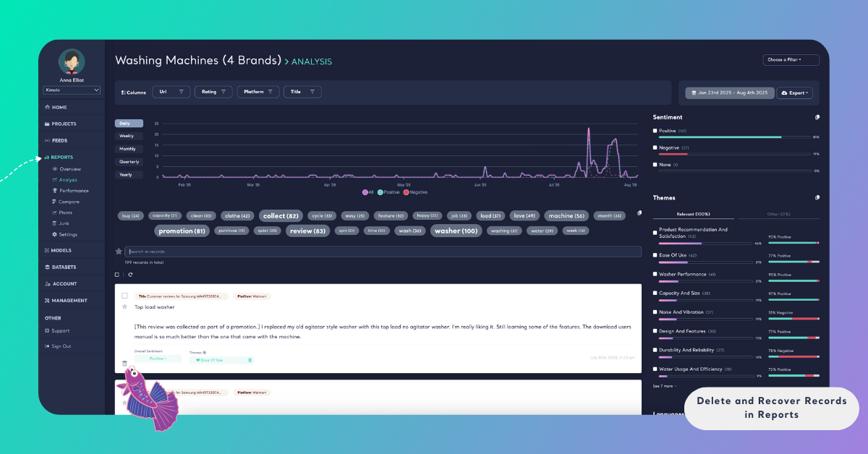Filter by keyword promotion (81)
Viewport: 868px width, 454px height.
tap(181, 231)
